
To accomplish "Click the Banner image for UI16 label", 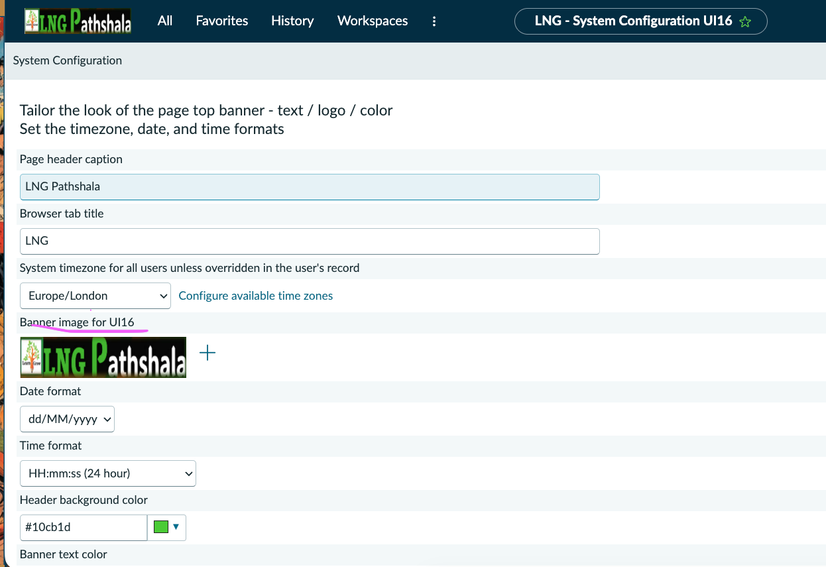I will (x=77, y=322).
